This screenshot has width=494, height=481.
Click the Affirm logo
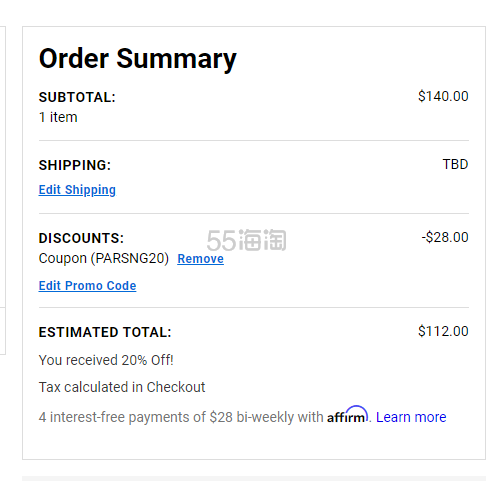[347, 415]
